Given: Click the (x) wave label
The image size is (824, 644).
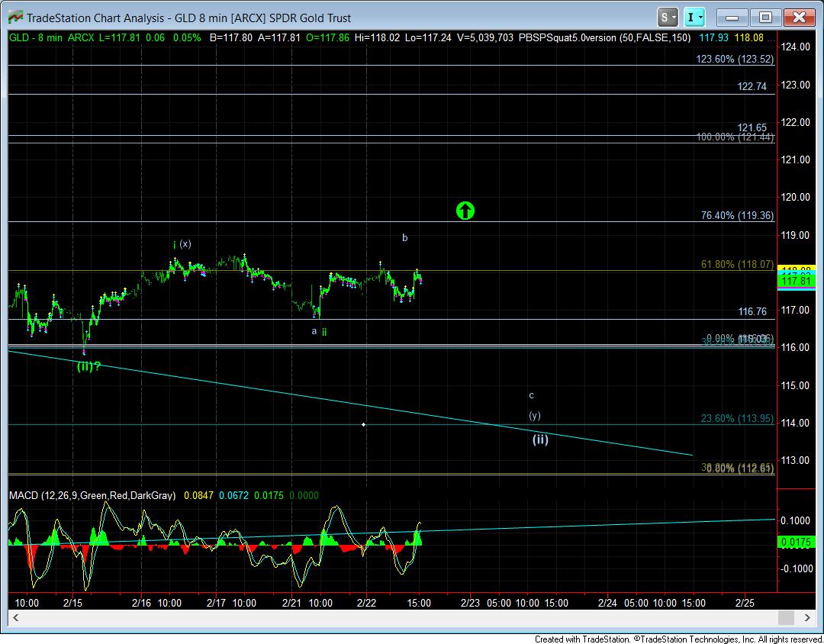Looking at the screenshot, I should pyautogui.click(x=185, y=244).
